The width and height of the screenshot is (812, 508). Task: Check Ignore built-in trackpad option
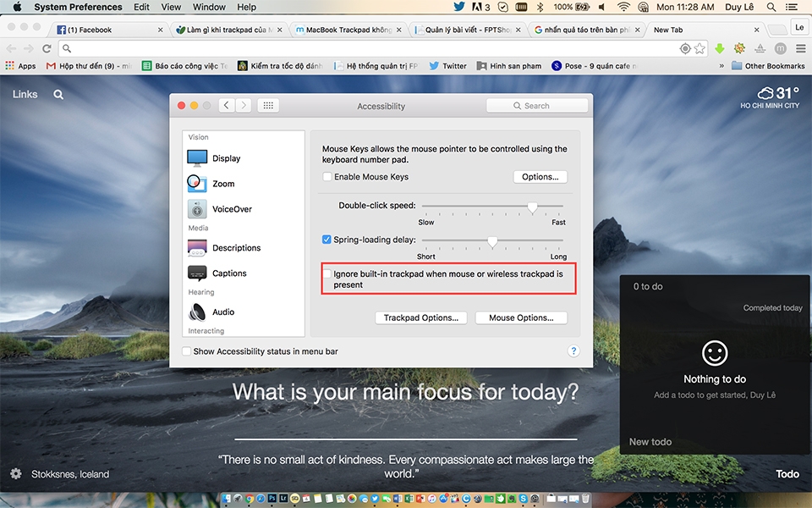[327, 273]
